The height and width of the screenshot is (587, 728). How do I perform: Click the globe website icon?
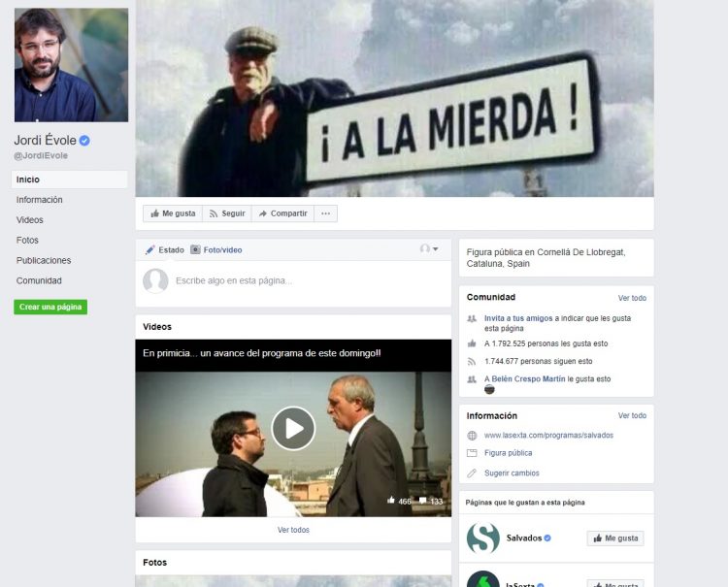coord(472,436)
